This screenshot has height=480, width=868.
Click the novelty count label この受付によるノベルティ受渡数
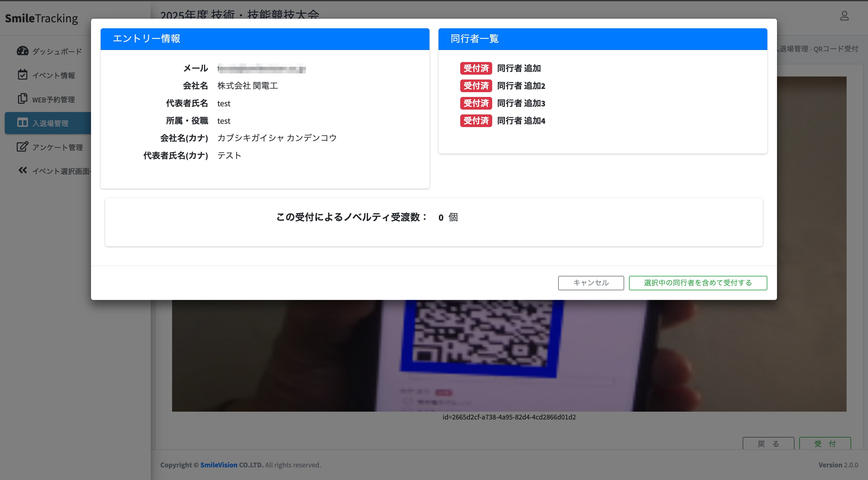[351, 217]
